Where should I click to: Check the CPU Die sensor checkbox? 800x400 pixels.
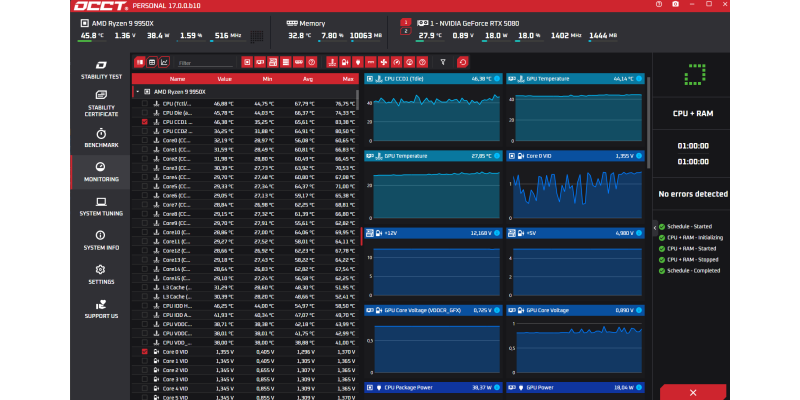(x=145, y=113)
